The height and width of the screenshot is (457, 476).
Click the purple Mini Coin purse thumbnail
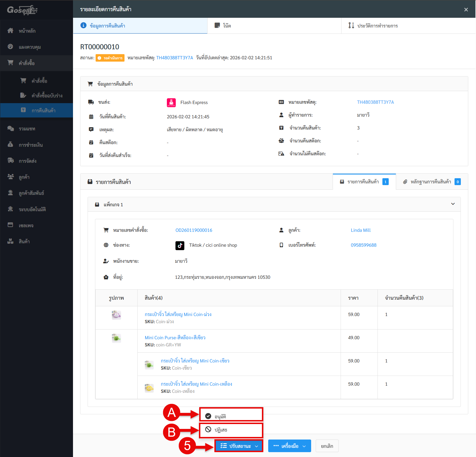click(116, 315)
